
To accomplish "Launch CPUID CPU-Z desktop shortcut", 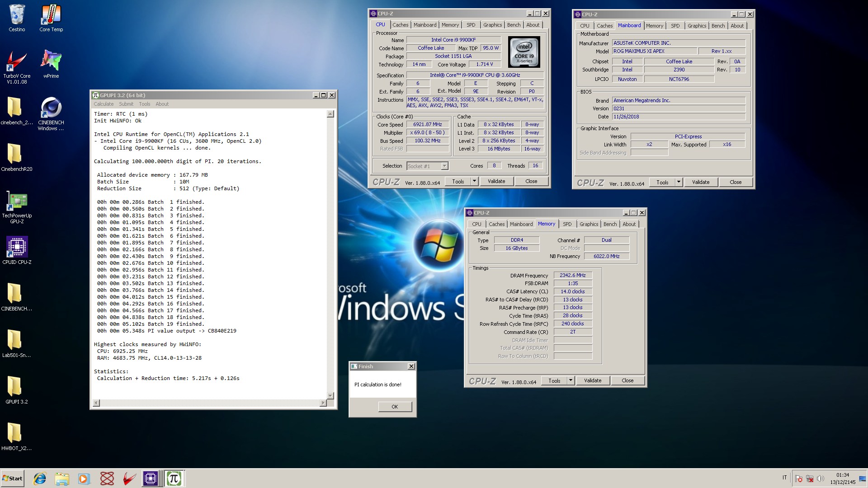I will point(17,250).
